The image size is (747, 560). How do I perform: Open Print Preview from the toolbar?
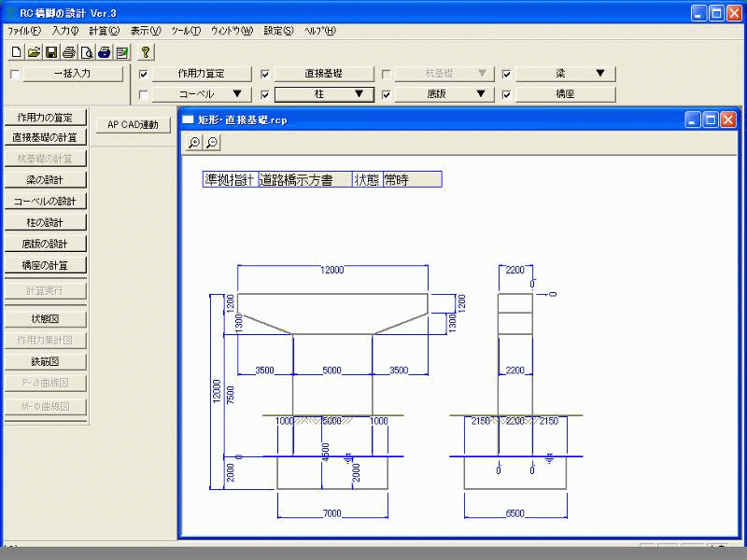point(87,52)
